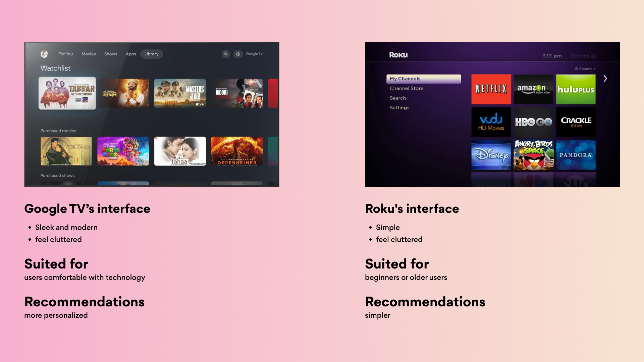Click the Purchased movies label
644x362 pixels.
click(x=58, y=131)
